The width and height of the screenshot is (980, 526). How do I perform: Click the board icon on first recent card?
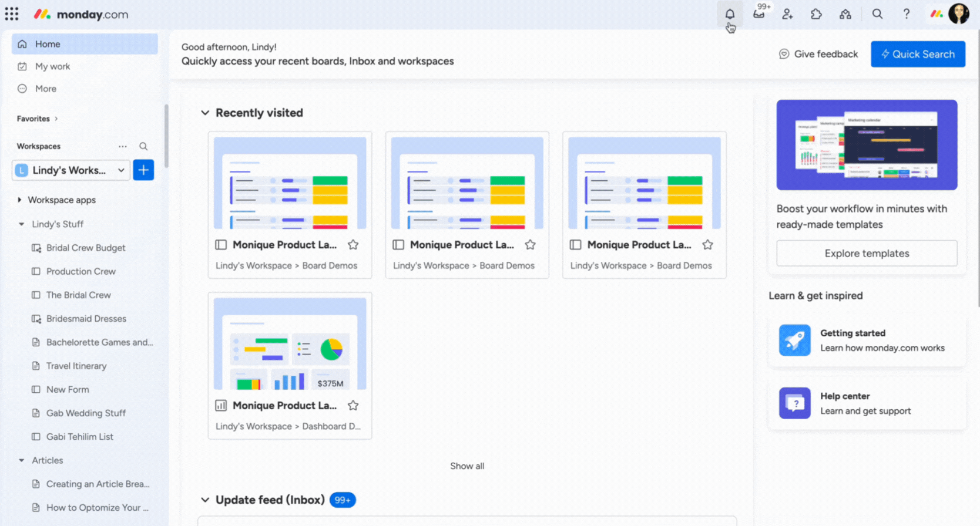point(221,245)
